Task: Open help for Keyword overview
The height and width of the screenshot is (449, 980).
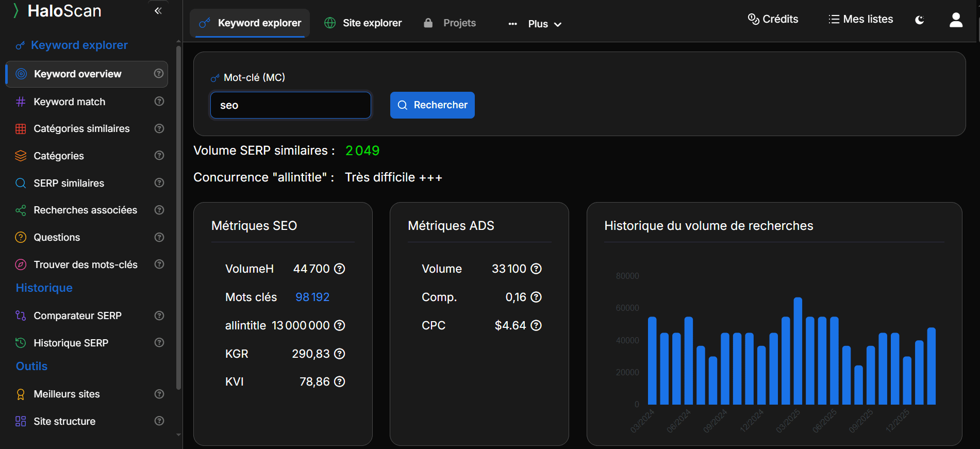Action: (x=159, y=74)
